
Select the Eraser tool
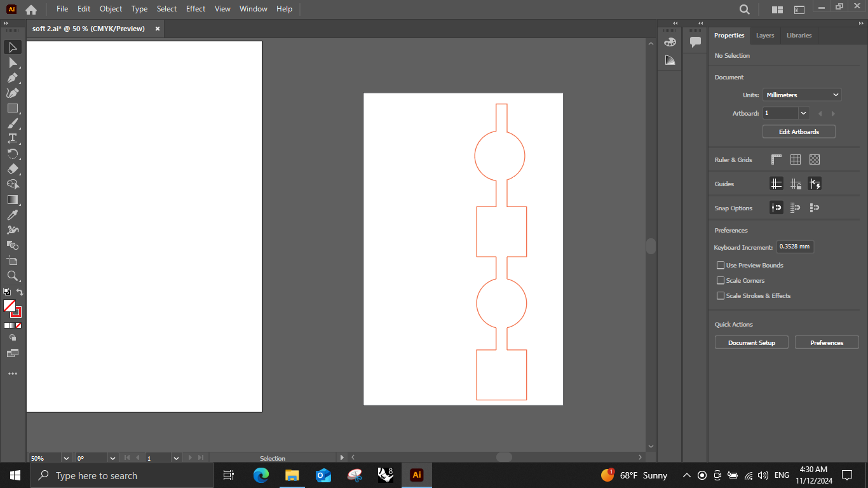click(x=13, y=169)
